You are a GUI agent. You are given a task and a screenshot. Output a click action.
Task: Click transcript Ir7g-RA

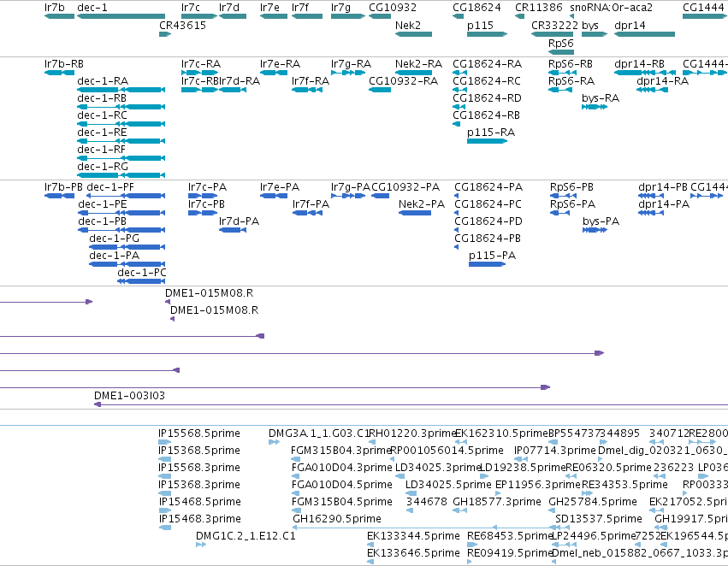[348, 73]
